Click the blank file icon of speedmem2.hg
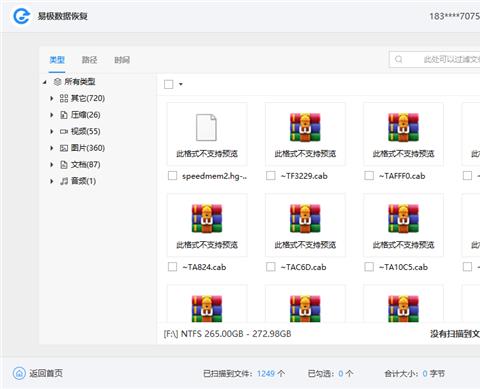The image size is (480, 389). [206, 127]
